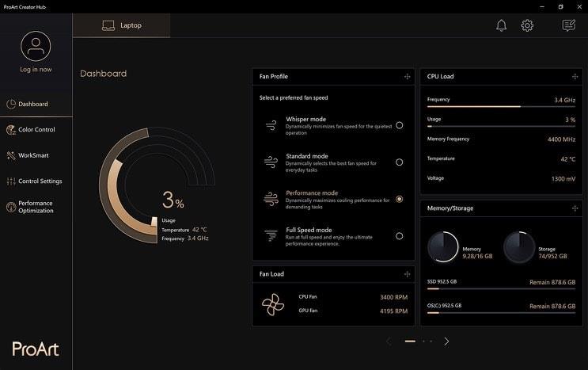Select the Standard mode radio button

point(399,162)
